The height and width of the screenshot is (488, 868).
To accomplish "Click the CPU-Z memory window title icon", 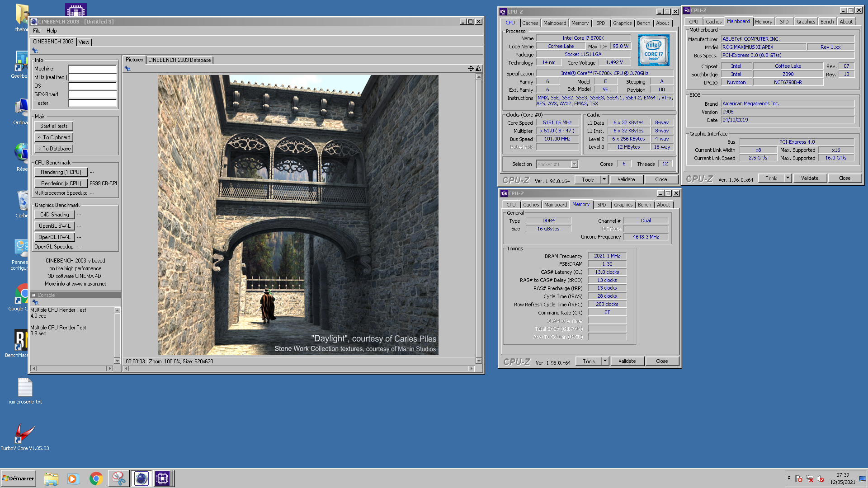I will tap(504, 193).
